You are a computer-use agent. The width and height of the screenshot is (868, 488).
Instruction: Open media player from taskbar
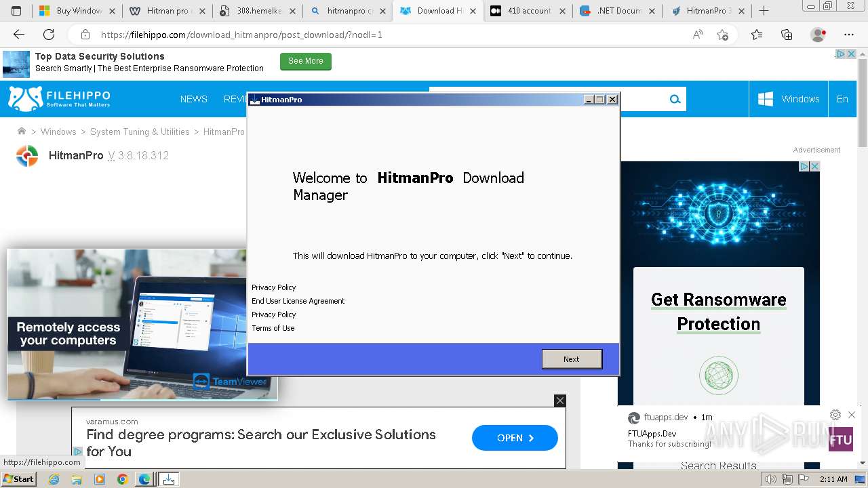point(100,479)
